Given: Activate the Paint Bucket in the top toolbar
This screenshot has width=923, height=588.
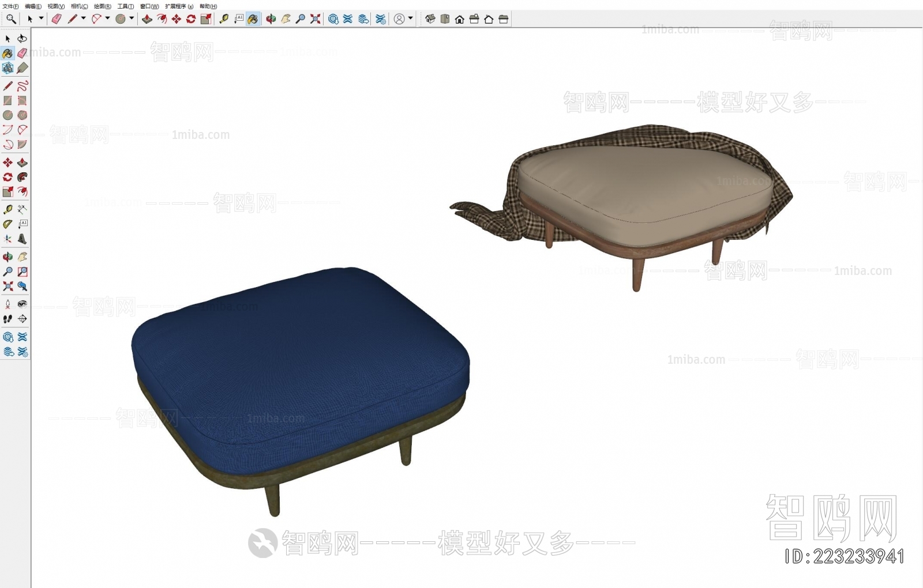Looking at the screenshot, I should coord(253,19).
